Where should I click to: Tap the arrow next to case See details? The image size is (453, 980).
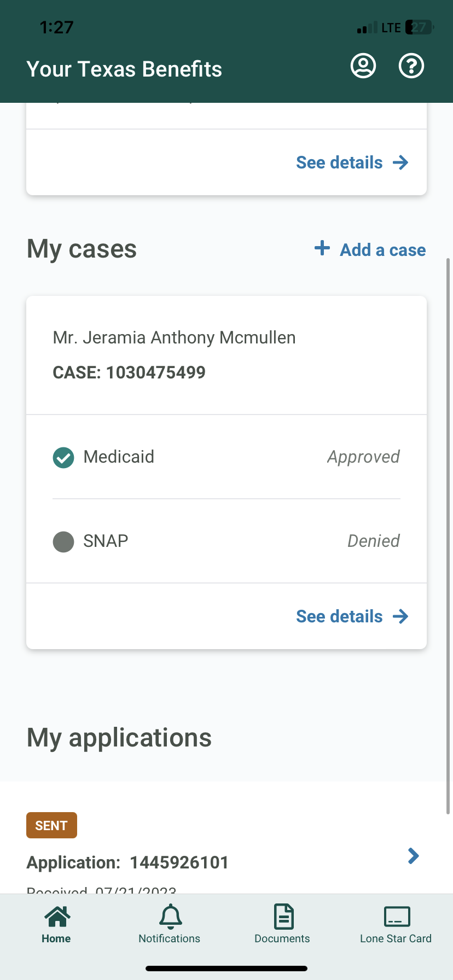click(400, 616)
